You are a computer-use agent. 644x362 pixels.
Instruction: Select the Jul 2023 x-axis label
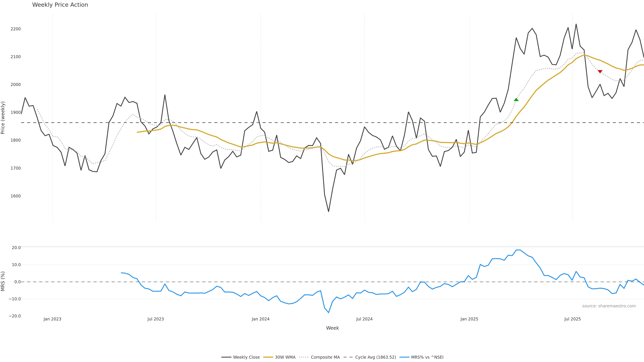pyautogui.click(x=155, y=319)
